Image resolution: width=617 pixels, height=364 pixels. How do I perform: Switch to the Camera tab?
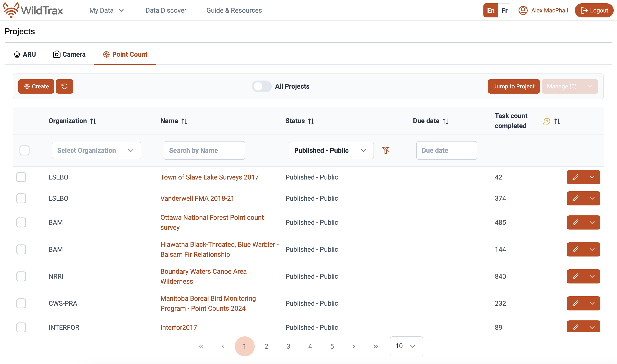(x=69, y=54)
